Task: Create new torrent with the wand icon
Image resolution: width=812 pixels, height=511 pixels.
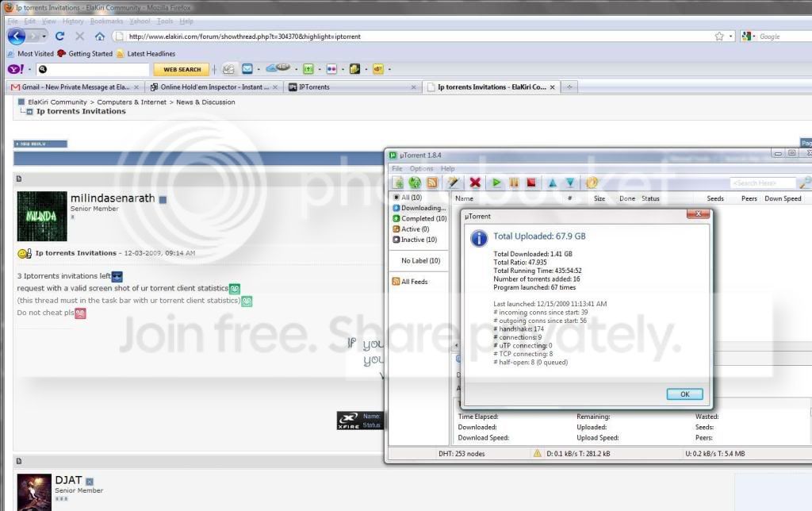Action: tap(453, 182)
